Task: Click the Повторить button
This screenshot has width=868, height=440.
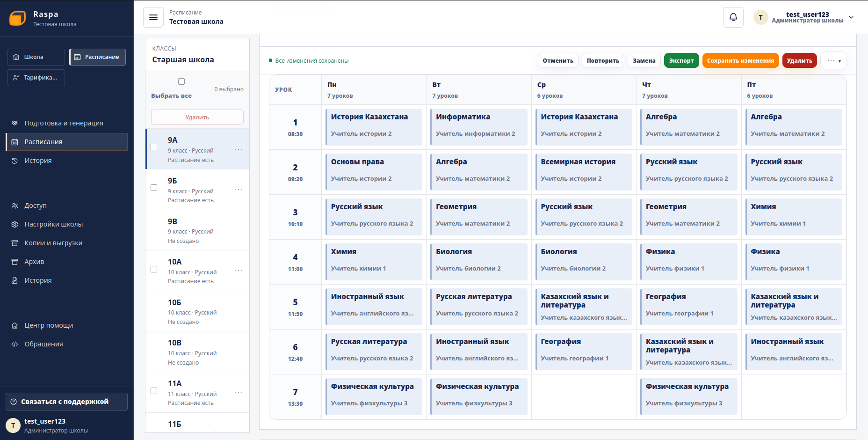Action: 603,60
